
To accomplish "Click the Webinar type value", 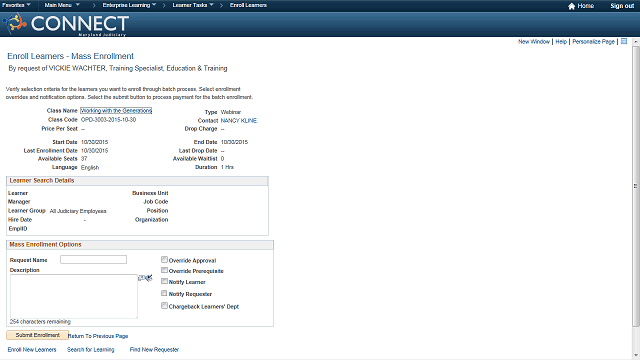I will 231,112.
